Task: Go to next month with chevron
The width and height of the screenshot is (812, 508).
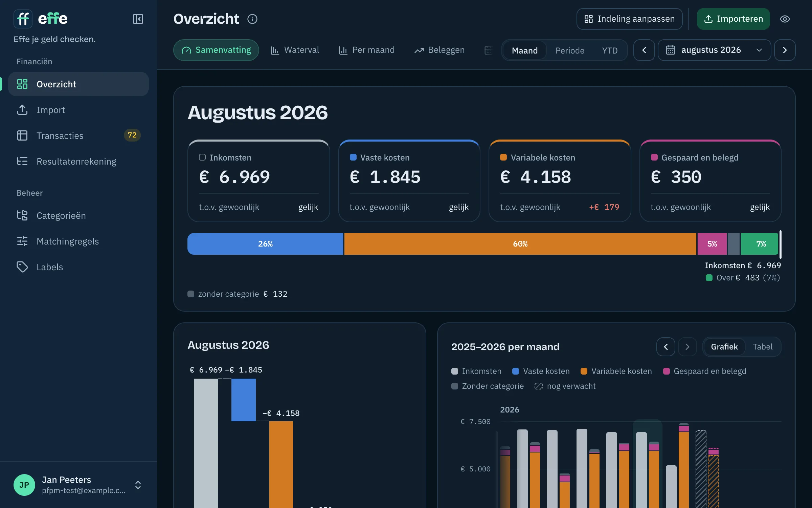Action: click(785, 50)
